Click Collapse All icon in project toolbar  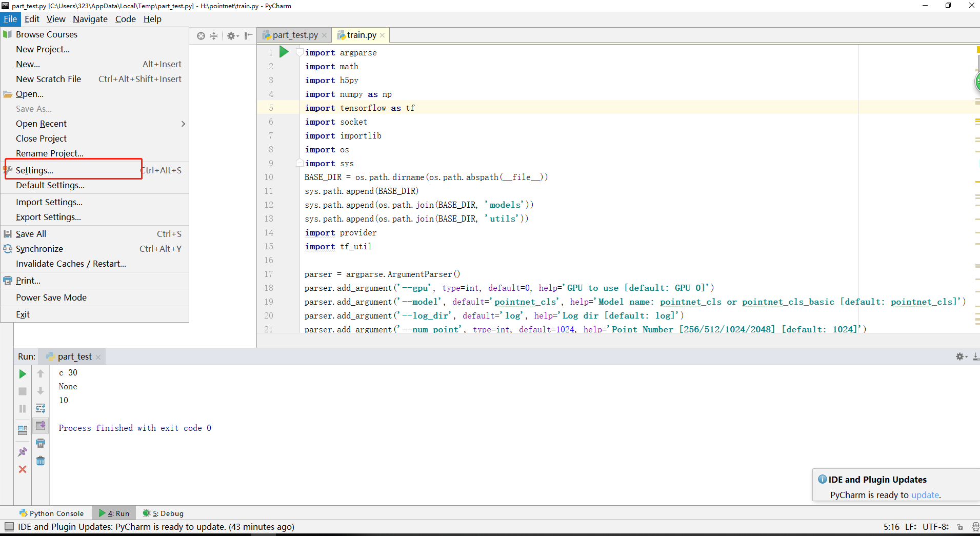[214, 36]
